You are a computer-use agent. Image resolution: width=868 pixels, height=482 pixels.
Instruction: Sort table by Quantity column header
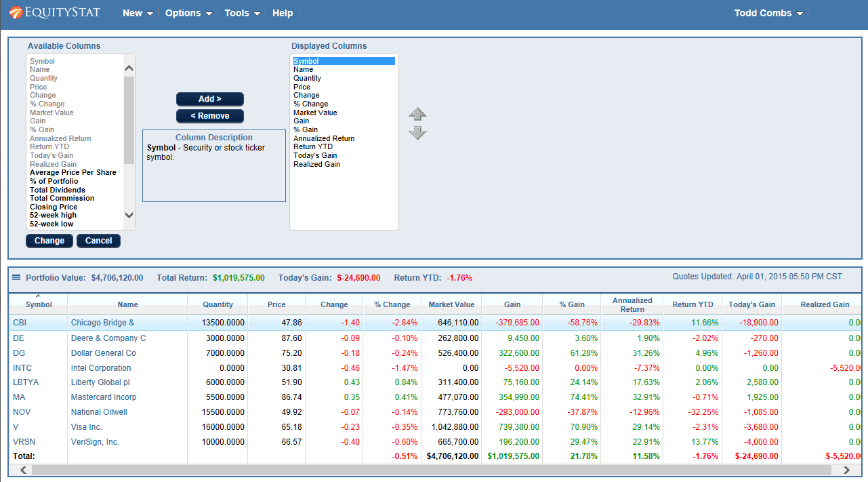[218, 304]
